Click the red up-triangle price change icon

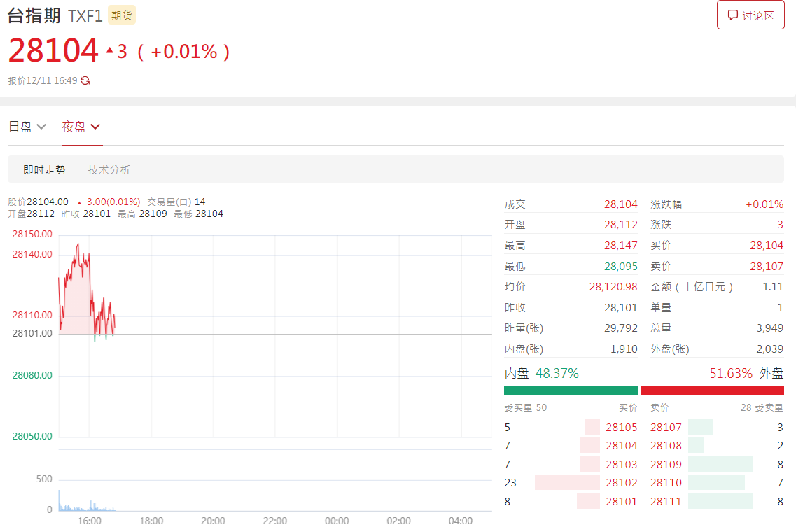point(109,50)
